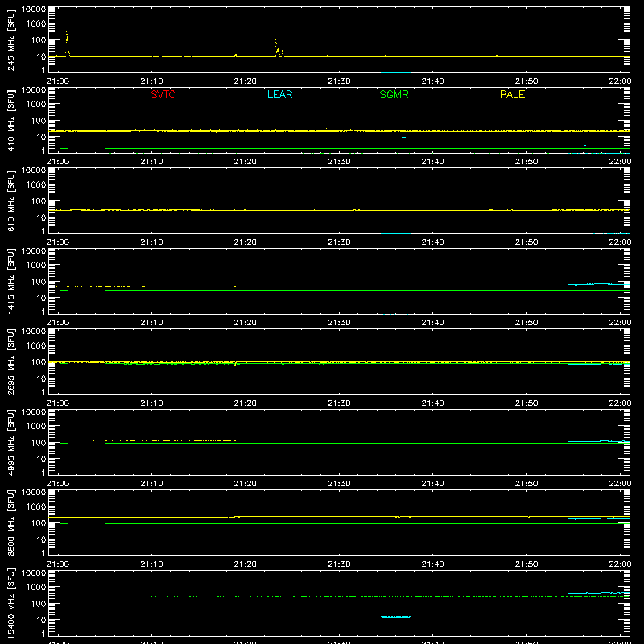Click the cyan LEAR trace near 21:57 at 1415 MHz
The height and width of the screenshot is (644, 644).
tap(599, 284)
